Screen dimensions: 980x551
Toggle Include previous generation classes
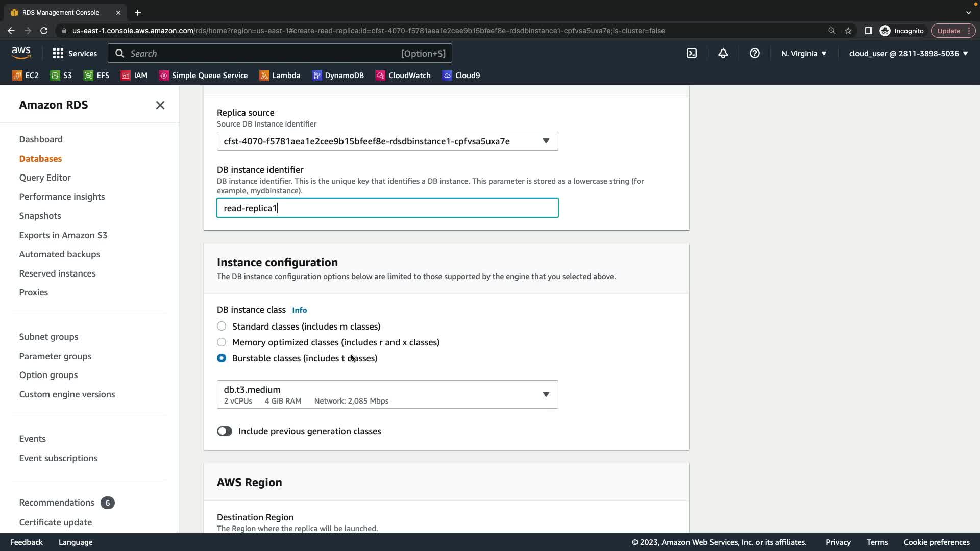coord(225,431)
